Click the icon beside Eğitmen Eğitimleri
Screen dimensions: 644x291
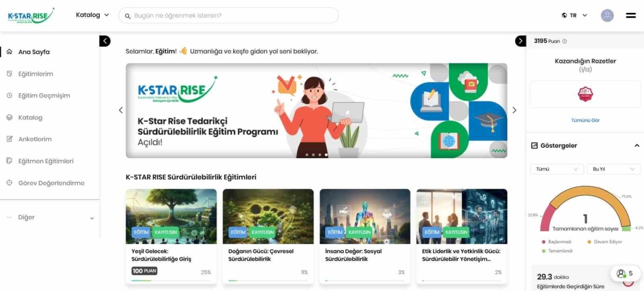(9, 161)
